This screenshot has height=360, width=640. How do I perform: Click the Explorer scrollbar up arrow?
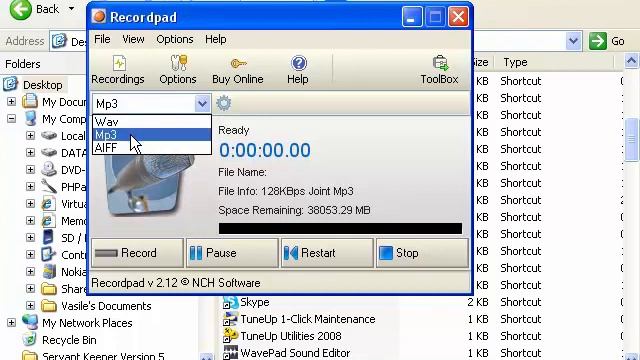631,62
